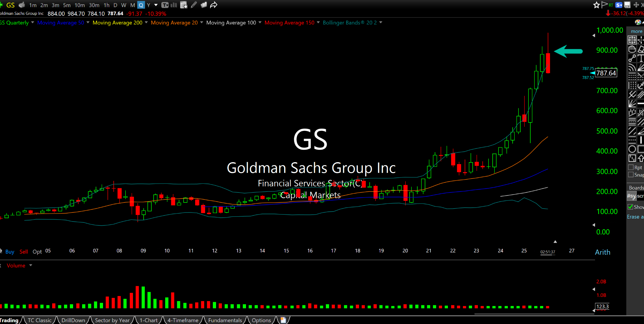
Task: Select the circle drawing tool
Action: pos(632,149)
